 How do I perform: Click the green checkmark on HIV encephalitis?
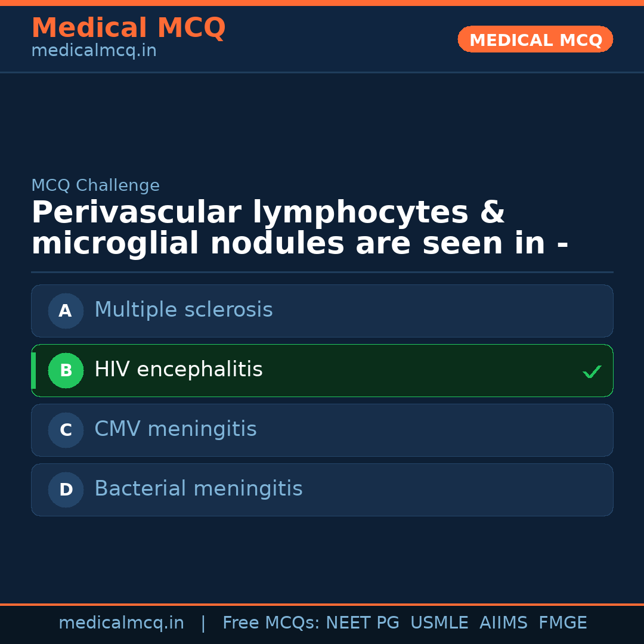[x=592, y=371]
